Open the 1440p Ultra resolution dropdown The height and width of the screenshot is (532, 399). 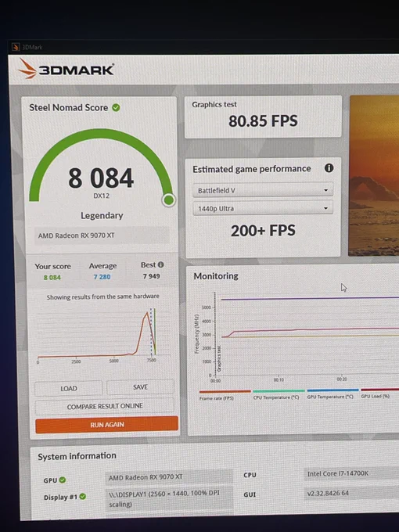263,208
